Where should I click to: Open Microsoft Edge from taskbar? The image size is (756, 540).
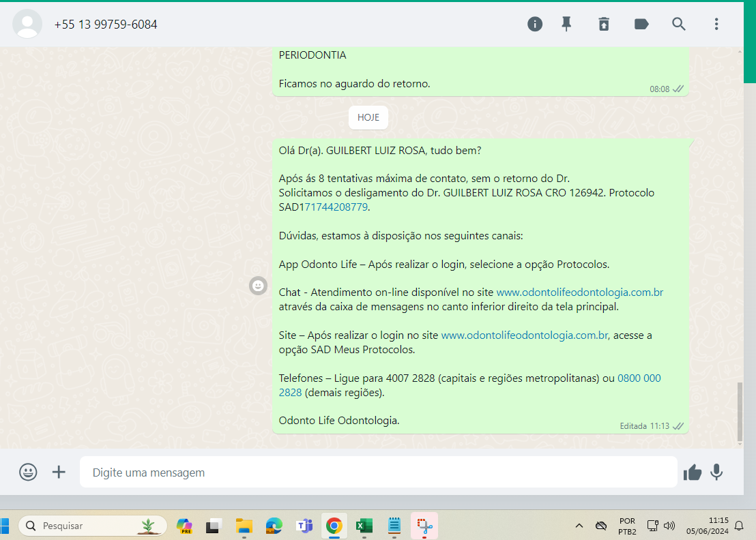(274, 526)
